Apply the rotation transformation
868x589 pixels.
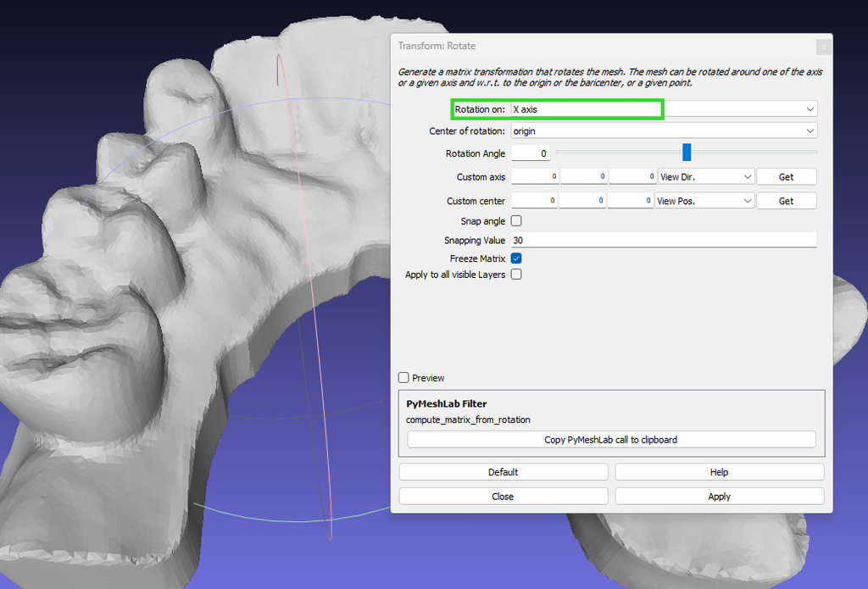[719, 496]
